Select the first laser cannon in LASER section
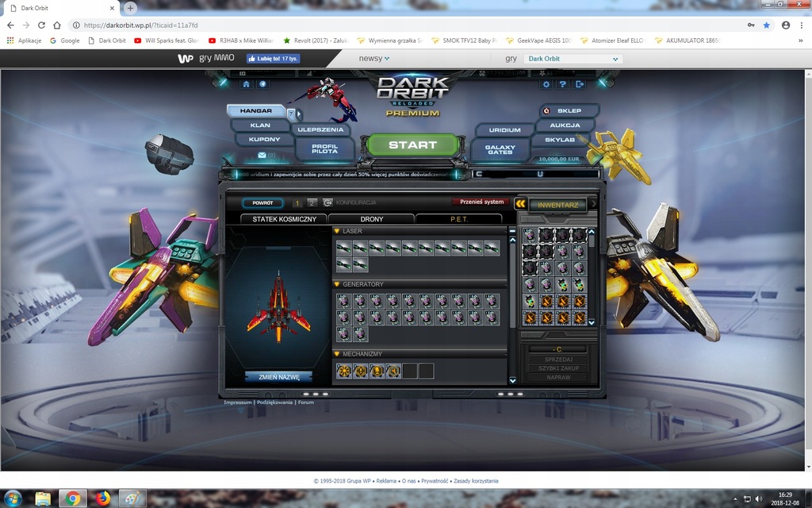Viewport: 812px width, 508px height. (344, 248)
